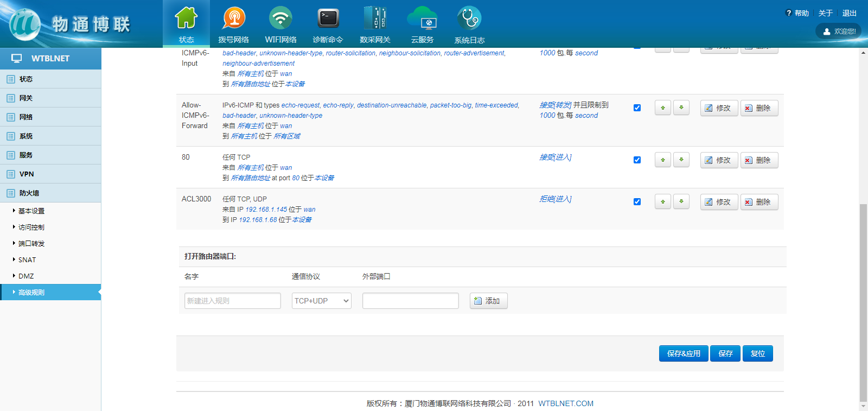Collapse the 防火墙 sidebar section

50,193
